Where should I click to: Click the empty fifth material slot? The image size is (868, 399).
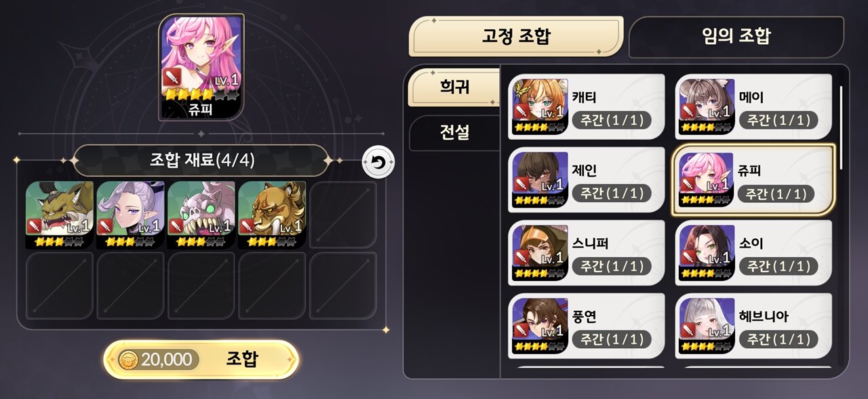[x=343, y=214]
